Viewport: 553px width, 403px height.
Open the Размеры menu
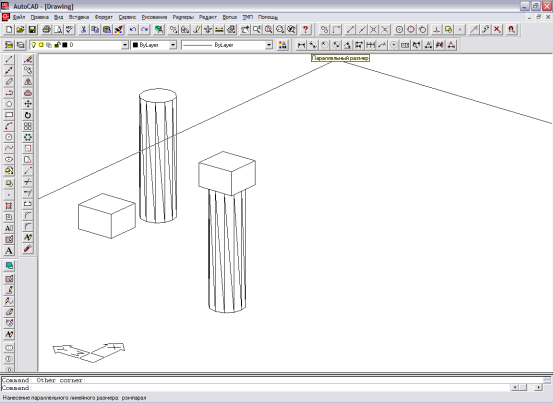tap(183, 17)
